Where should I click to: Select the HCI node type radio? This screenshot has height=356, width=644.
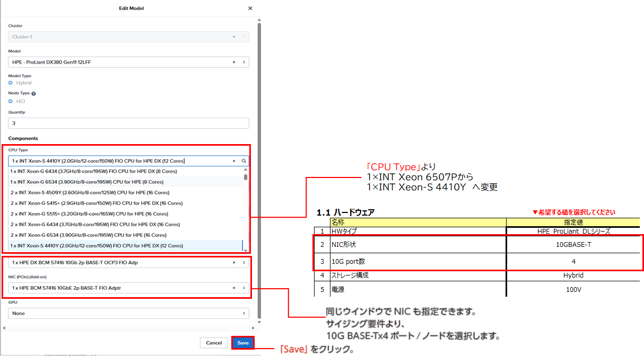[x=11, y=101]
